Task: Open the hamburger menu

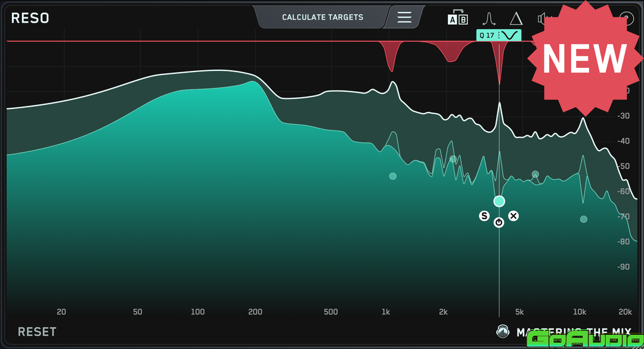Action: click(x=404, y=17)
